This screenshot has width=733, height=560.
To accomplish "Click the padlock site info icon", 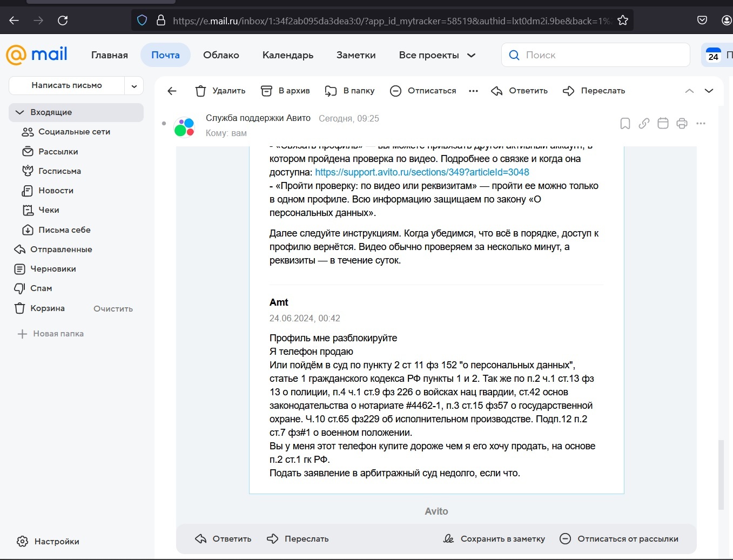I will click(x=160, y=21).
